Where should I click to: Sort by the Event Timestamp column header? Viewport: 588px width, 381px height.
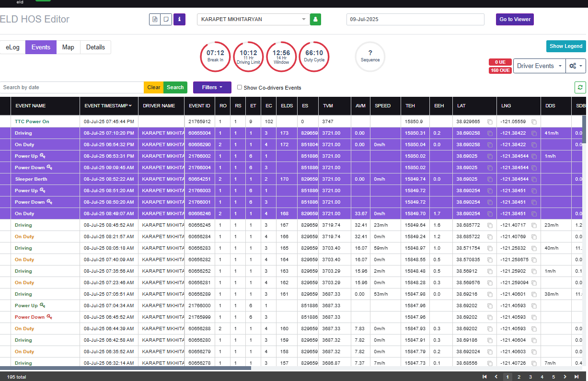(x=108, y=105)
